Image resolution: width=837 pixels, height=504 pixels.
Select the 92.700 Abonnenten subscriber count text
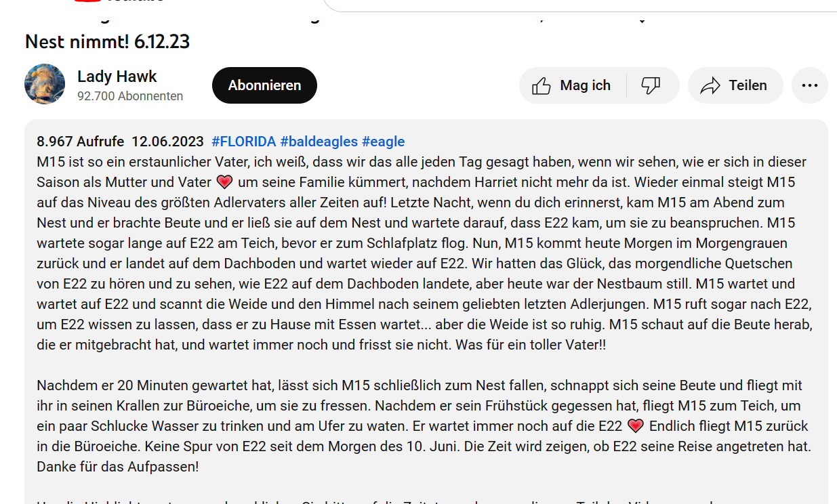[130, 96]
